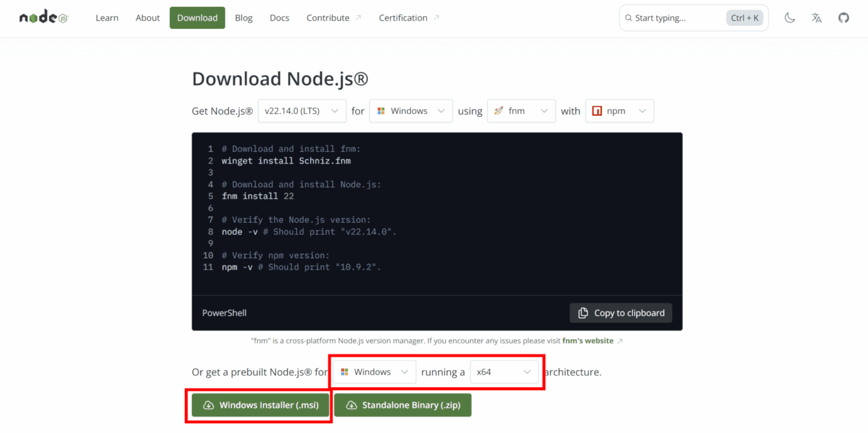Screen dimensions: 868x433
Task: Click the download icon on Windows Installer button
Action: (x=209, y=405)
